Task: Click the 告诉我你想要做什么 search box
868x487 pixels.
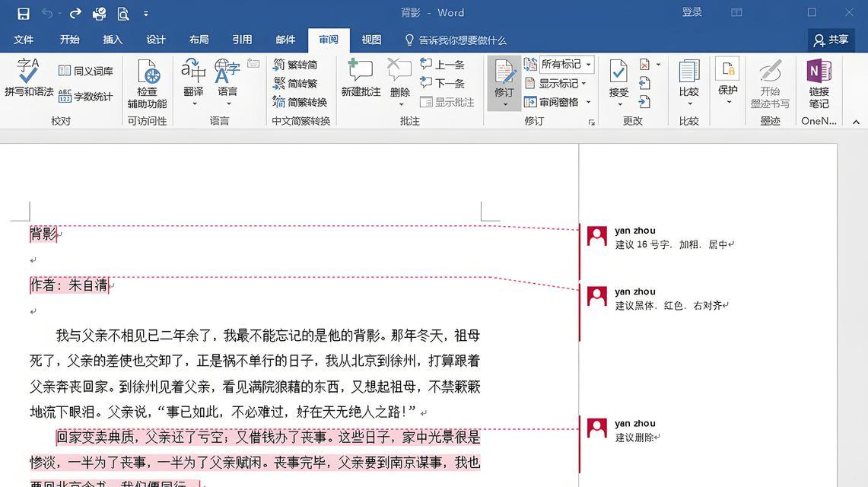Action: 456,40
